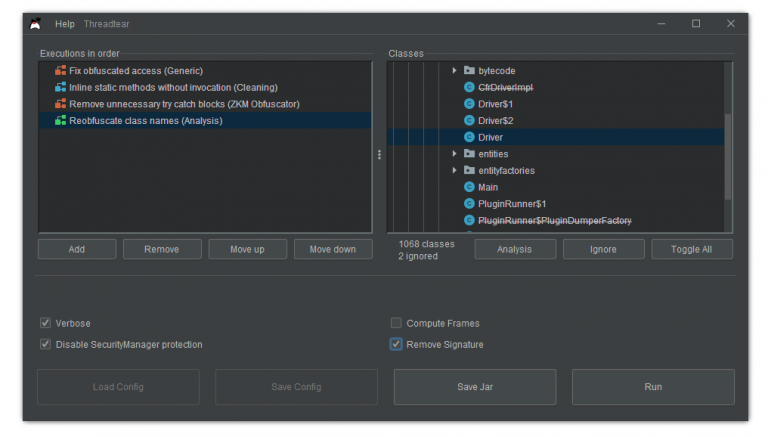Click the Classes tree vertical scrollbar

(x=728, y=157)
